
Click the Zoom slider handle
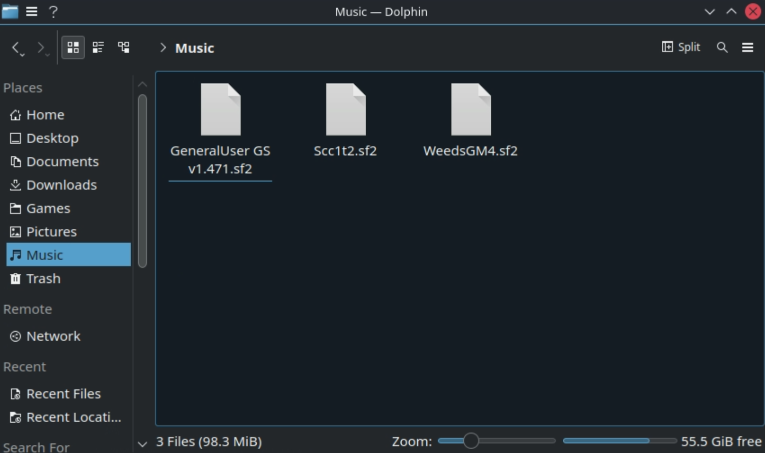[471, 441]
